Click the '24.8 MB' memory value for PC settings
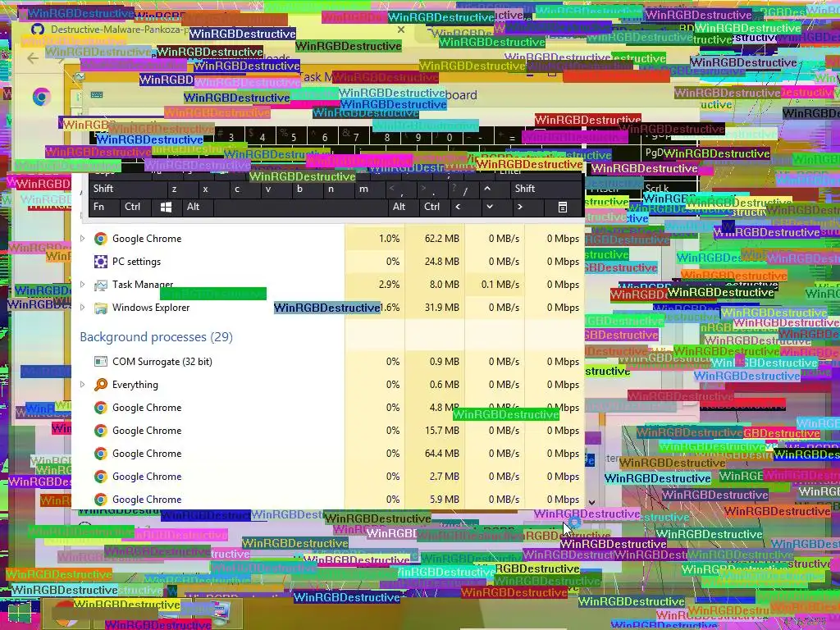Viewport: 840px width, 630px height. (x=441, y=262)
